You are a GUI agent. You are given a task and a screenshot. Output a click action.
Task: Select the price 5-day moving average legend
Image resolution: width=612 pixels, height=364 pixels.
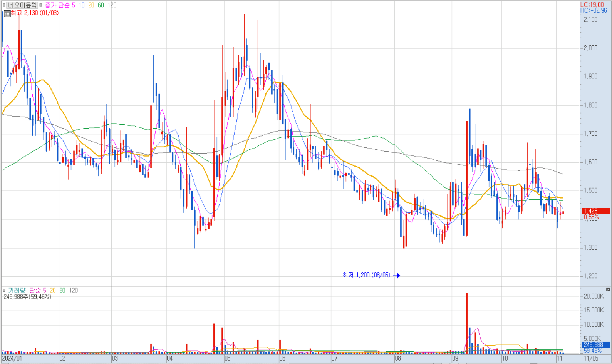[73, 5]
